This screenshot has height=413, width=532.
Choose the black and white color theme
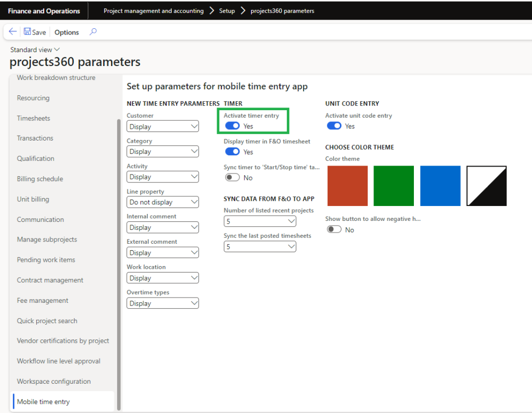point(486,186)
